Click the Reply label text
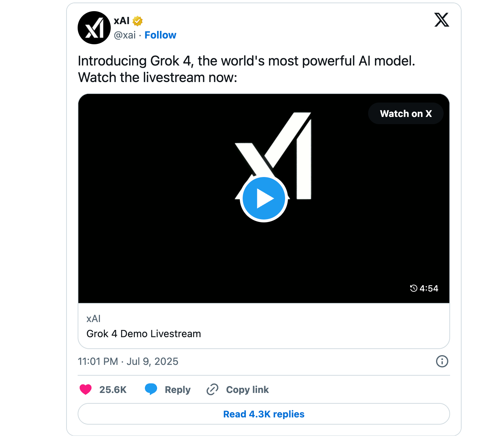Image resolution: width=504 pixels, height=439 pixels. [178, 390]
